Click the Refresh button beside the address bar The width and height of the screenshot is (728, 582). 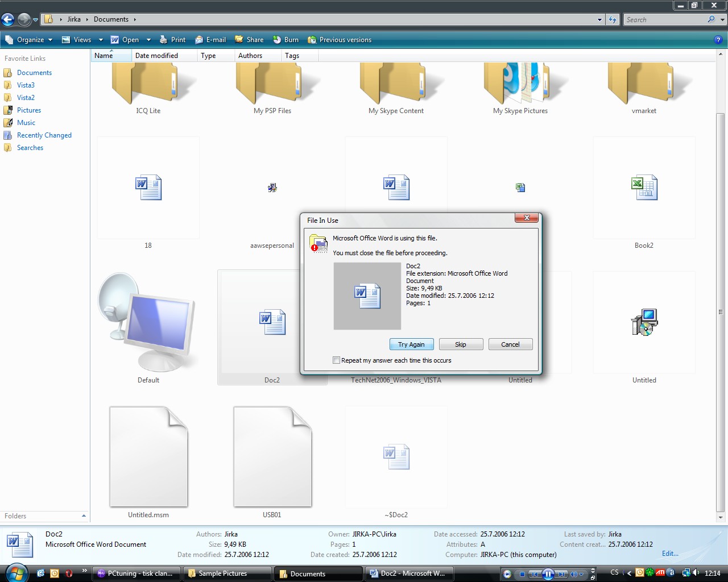[613, 19]
